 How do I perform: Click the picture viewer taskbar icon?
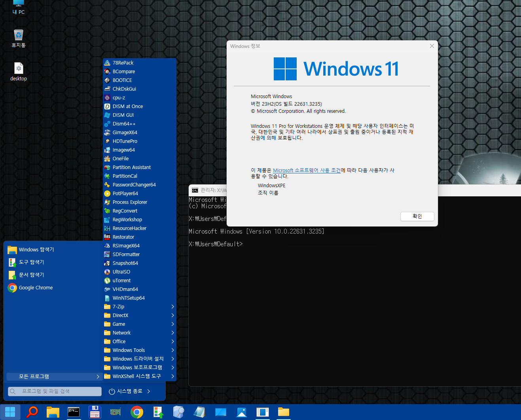pos(242,412)
